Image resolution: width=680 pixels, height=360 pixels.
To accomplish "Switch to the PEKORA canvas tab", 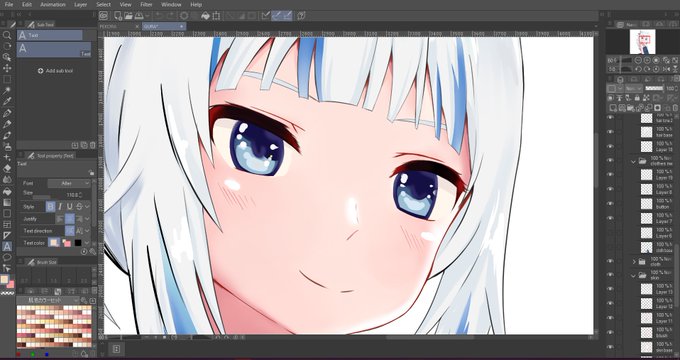I will [x=120, y=26].
